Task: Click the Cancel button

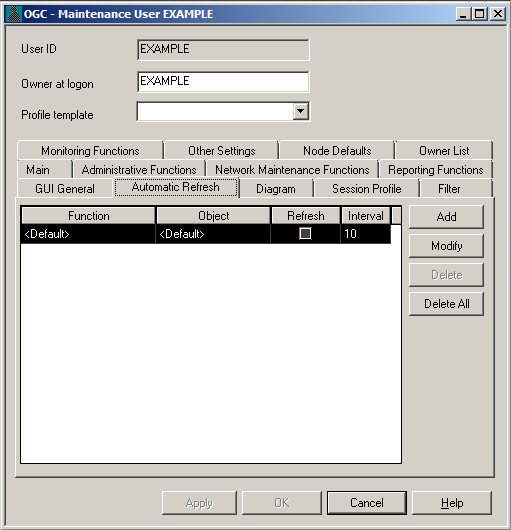Action: click(367, 503)
